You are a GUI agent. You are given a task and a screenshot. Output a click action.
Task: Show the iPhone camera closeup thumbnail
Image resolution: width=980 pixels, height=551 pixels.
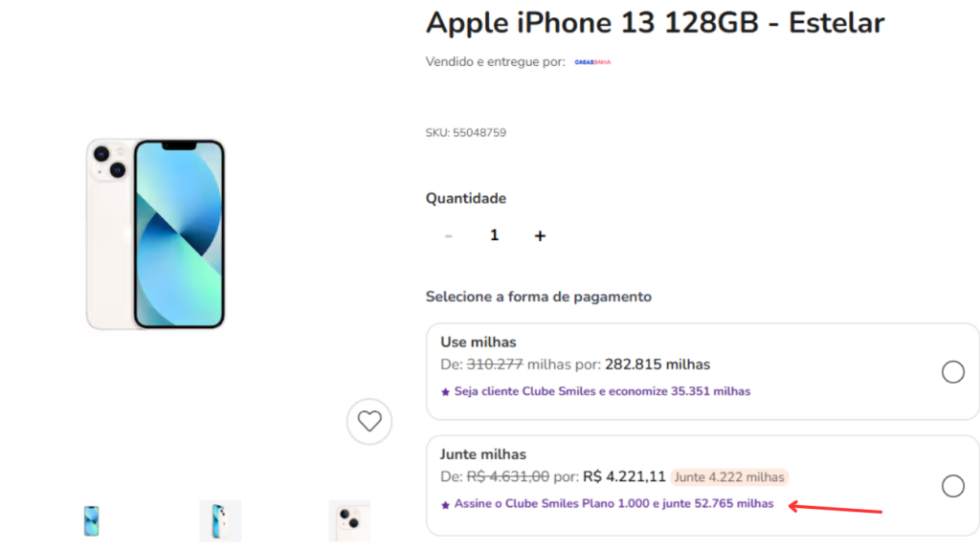(349, 520)
